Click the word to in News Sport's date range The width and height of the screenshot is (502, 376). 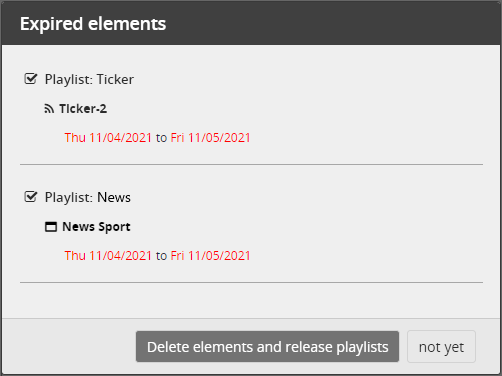(x=161, y=256)
